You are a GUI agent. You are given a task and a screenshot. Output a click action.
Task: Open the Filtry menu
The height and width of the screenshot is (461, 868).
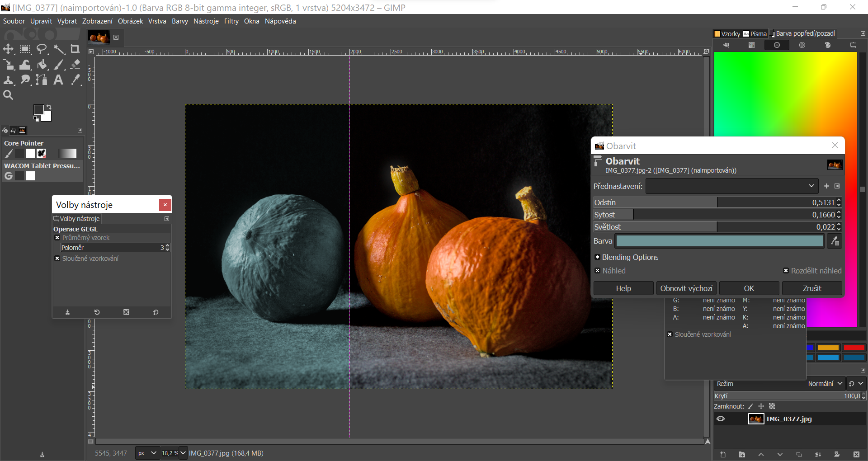pos(231,21)
